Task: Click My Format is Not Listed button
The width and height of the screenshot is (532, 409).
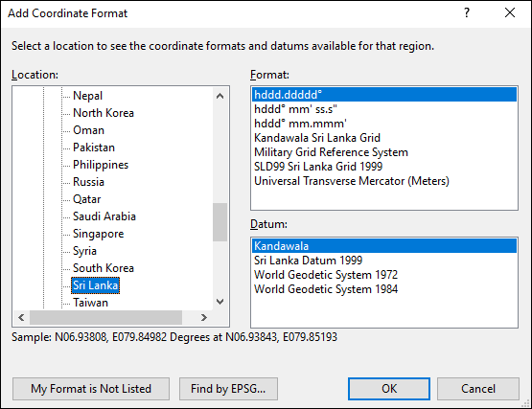Action: pyautogui.click(x=91, y=389)
